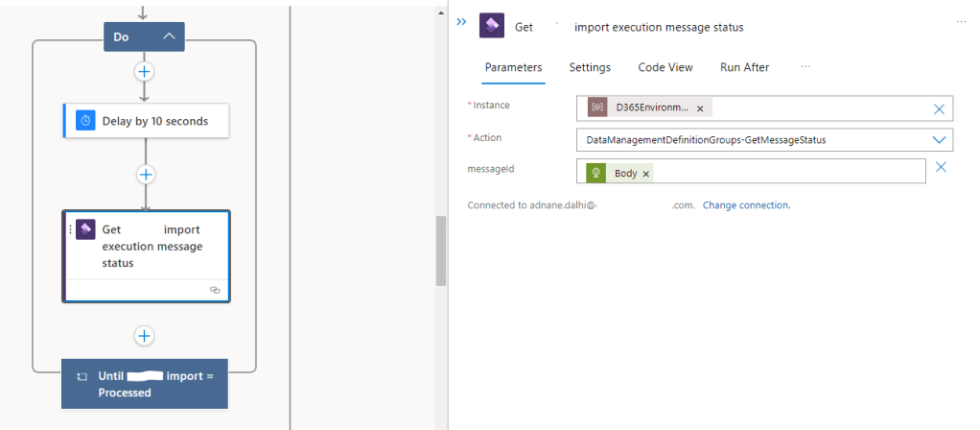Add step between Delay and Get status

point(145,174)
